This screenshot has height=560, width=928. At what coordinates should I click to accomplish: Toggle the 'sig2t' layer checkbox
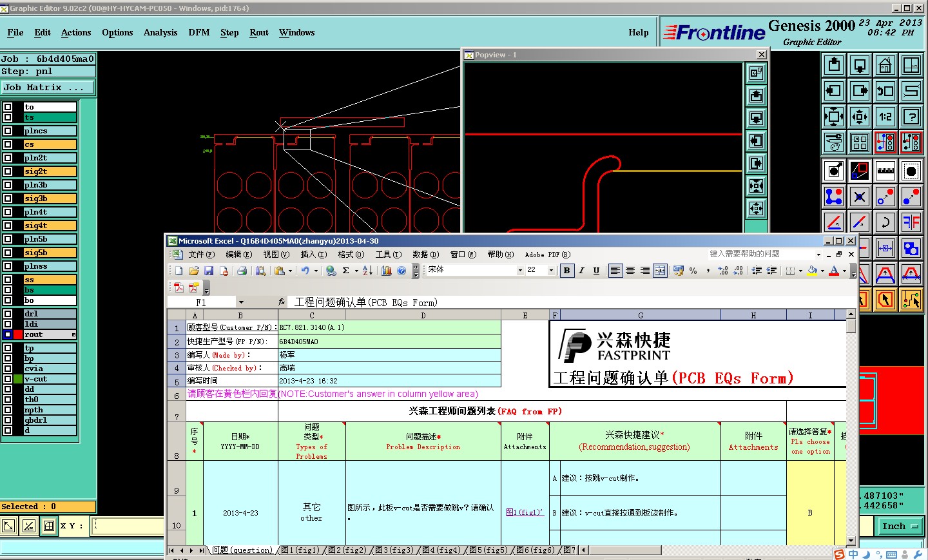(8, 171)
